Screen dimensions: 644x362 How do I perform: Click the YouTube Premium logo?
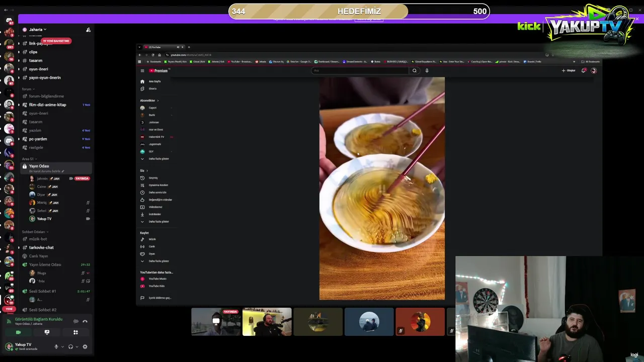pos(158,71)
